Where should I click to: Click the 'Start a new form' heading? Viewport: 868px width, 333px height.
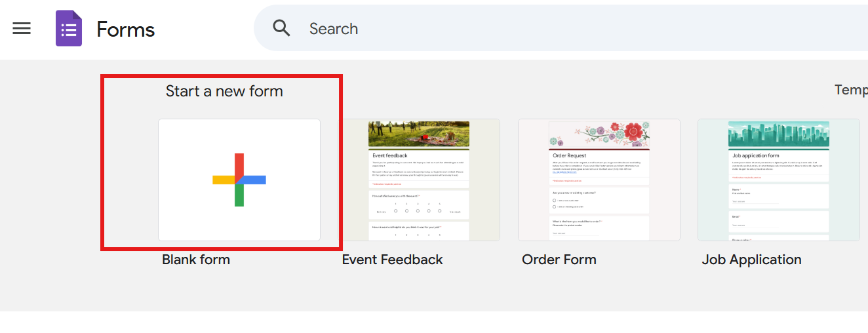(x=224, y=91)
